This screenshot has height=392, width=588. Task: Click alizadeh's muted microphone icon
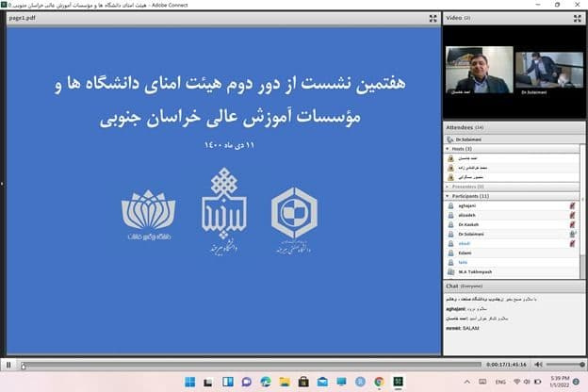[x=572, y=216]
